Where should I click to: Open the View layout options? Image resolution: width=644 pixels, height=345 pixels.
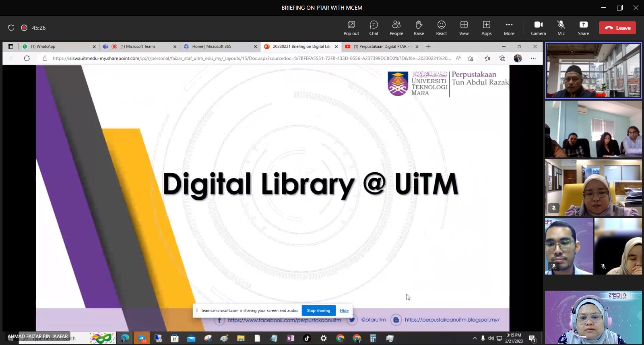click(x=464, y=28)
